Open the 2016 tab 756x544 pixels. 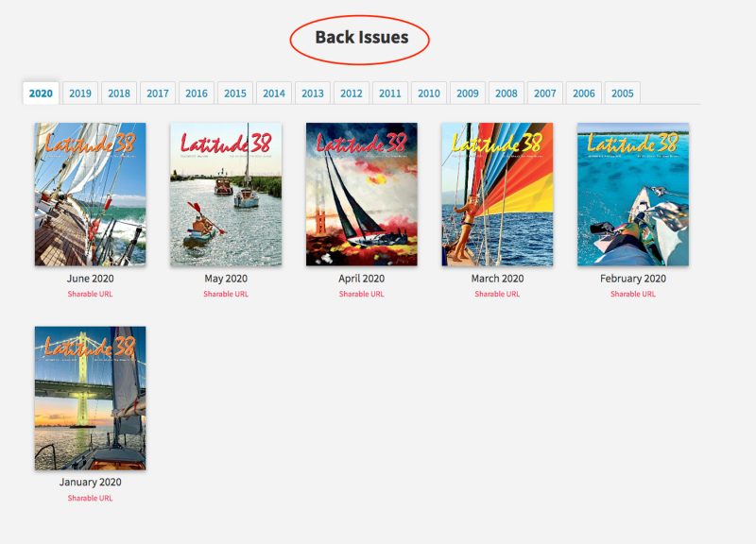[197, 93]
